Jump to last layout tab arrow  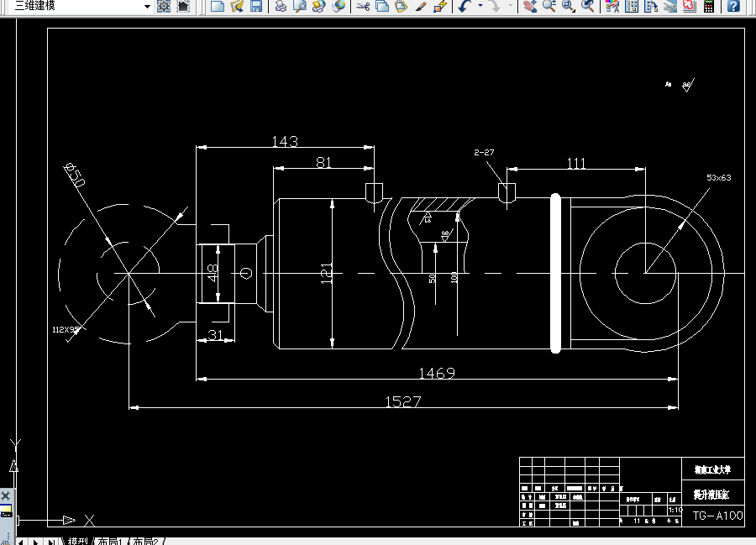[51, 542]
